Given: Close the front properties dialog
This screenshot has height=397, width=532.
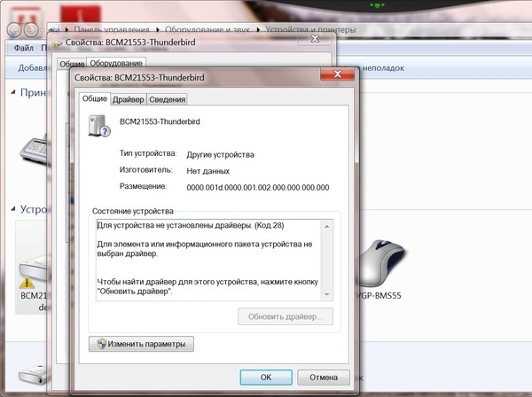Looking at the screenshot, I should 337,74.
